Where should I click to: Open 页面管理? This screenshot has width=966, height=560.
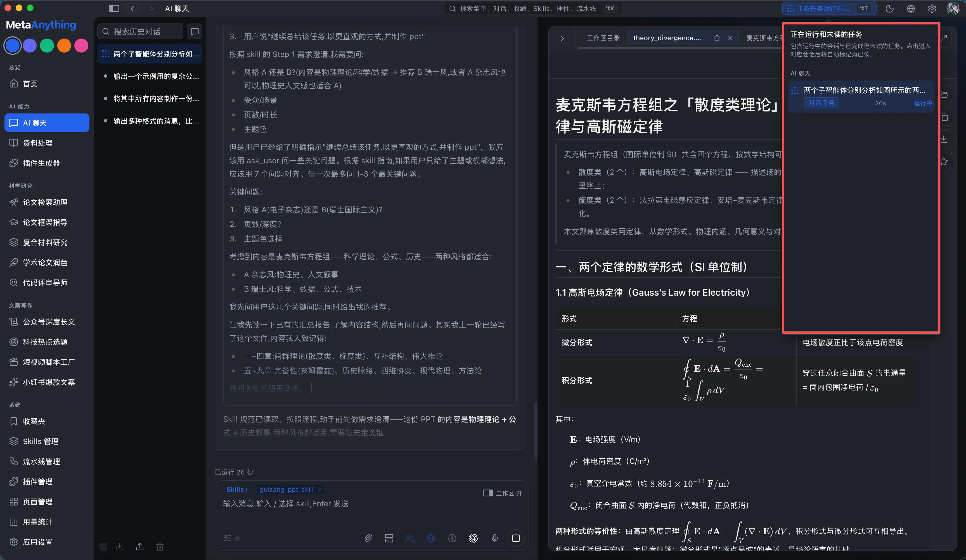tap(47, 502)
